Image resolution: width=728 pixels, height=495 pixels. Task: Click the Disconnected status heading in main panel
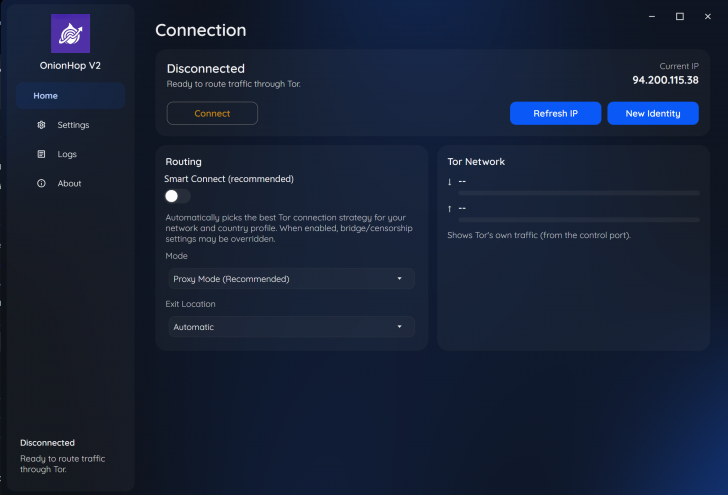pos(206,69)
